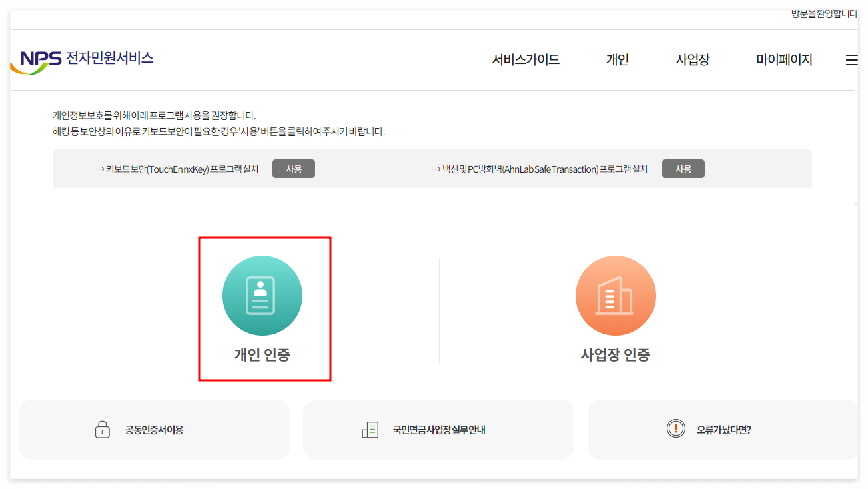The width and height of the screenshot is (868, 489).
Task: Click the lock icon beside 공동인증서이용
Action: [102, 429]
